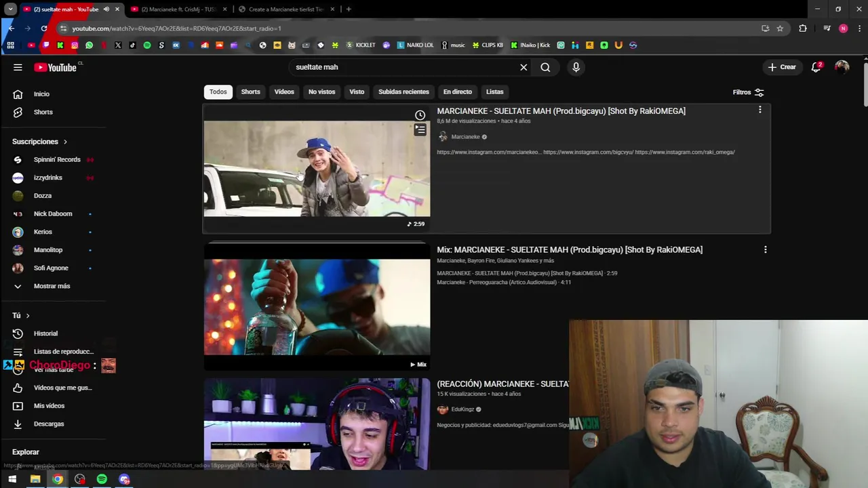Open a new Chrome tab
Viewport: 868px width, 488px height.
click(349, 9)
